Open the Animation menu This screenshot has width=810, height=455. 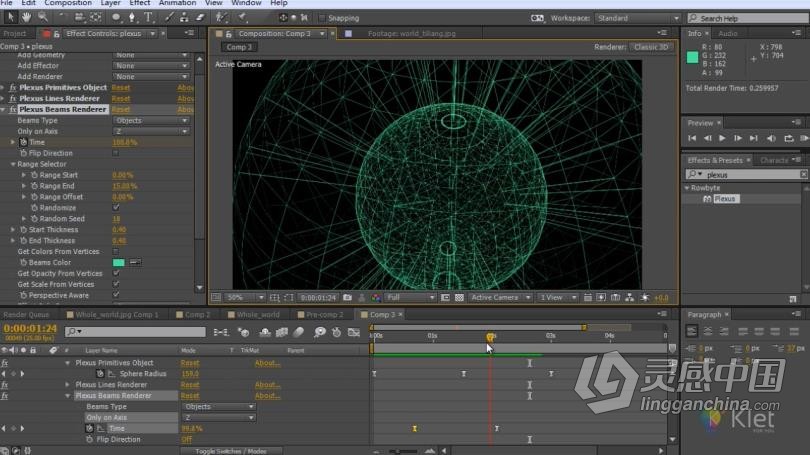coord(177,3)
